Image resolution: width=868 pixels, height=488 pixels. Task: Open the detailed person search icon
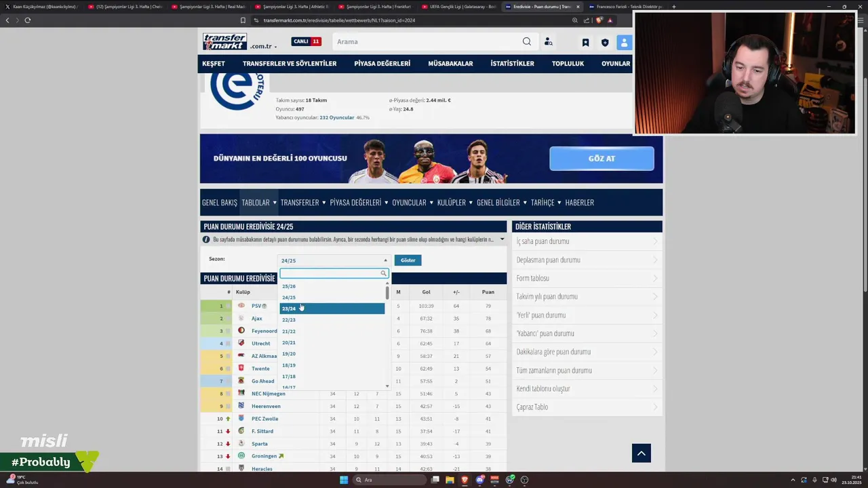coord(548,42)
